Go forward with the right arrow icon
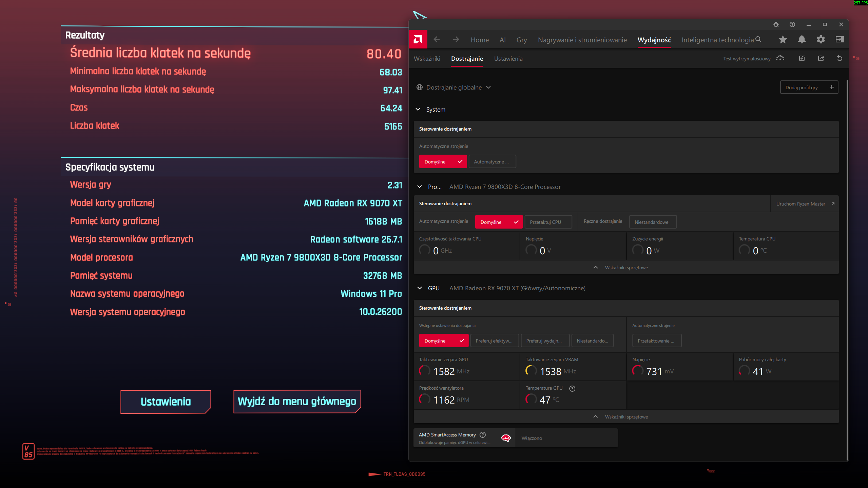This screenshot has height=488, width=868. coord(456,40)
